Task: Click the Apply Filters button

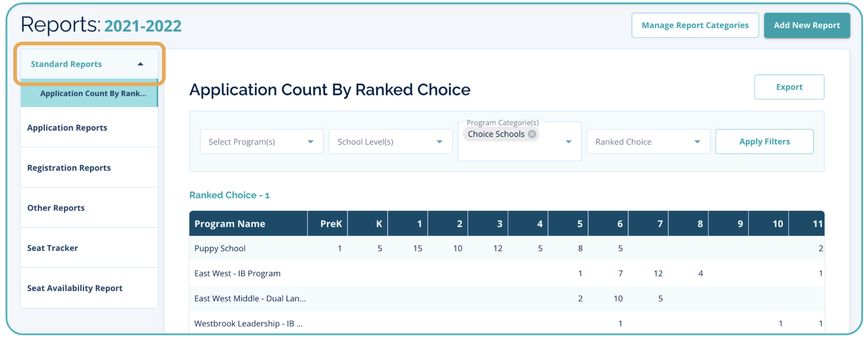Action: click(764, 142)
